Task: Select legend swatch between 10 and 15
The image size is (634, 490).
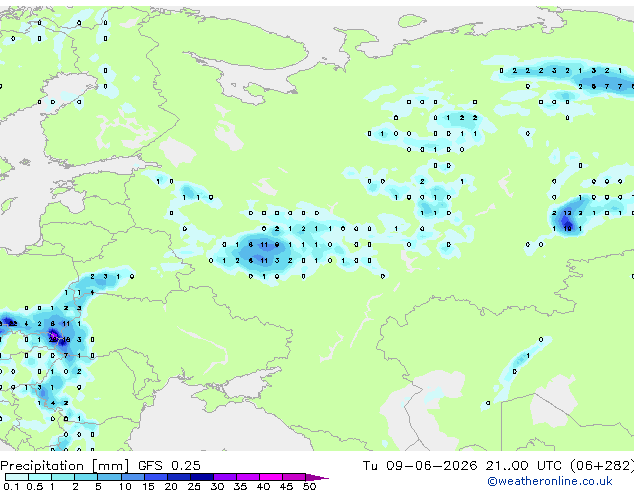Action: point(132,477)
